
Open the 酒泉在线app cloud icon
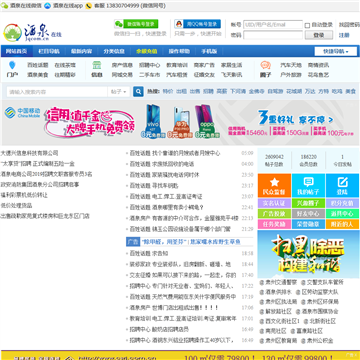tap(48, 6)
